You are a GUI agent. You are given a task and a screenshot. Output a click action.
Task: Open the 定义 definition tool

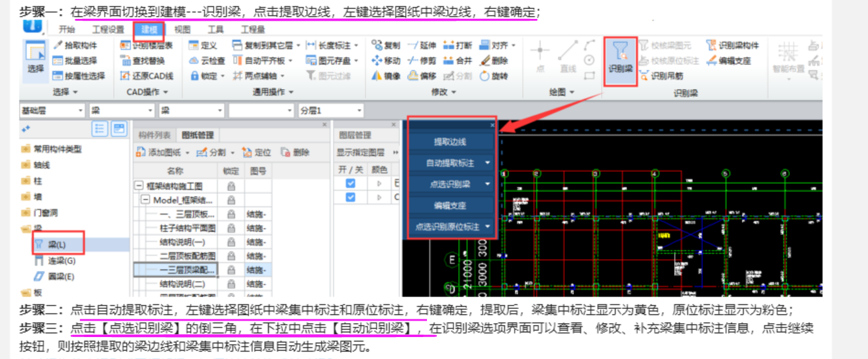(203, 45)
